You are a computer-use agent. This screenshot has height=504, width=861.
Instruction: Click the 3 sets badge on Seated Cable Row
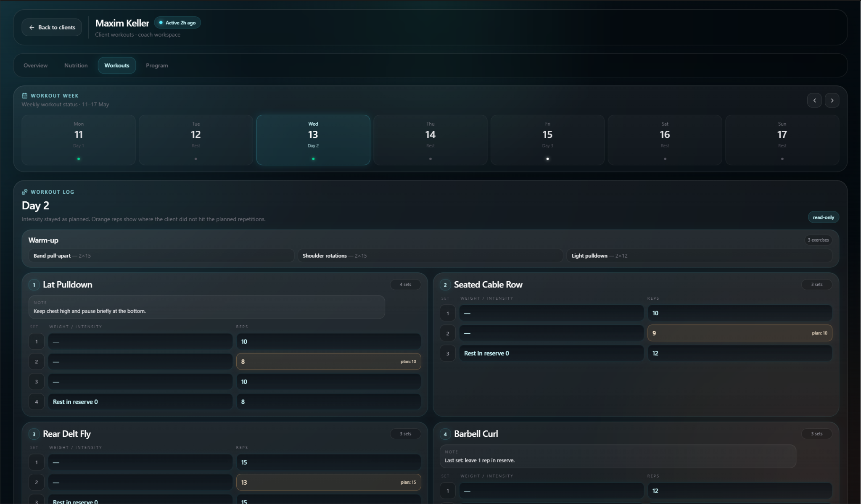pyautogui.click(x=816, y=285)
